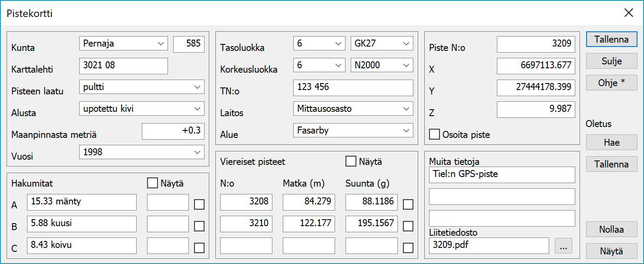This screenshot has width=644, height=264.
Task: Click the Piste N:o input field
Action: pyautogui.click(x=536, y=44)
